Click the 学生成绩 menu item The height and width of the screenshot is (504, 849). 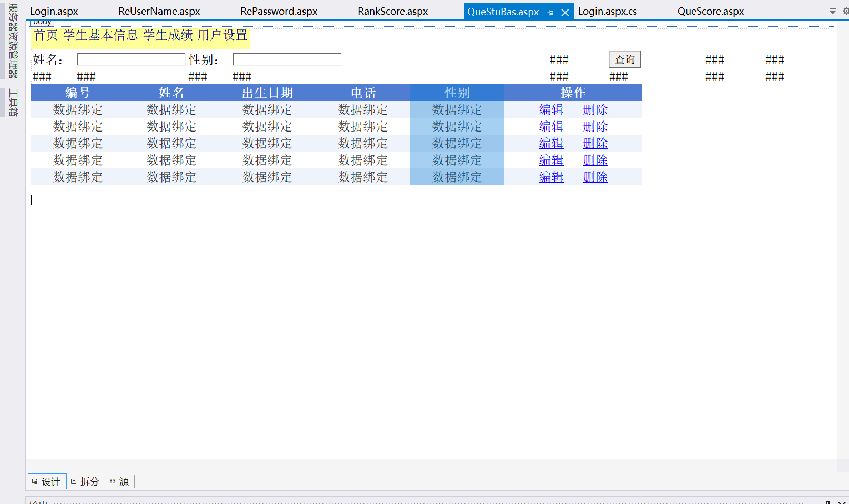168,35
